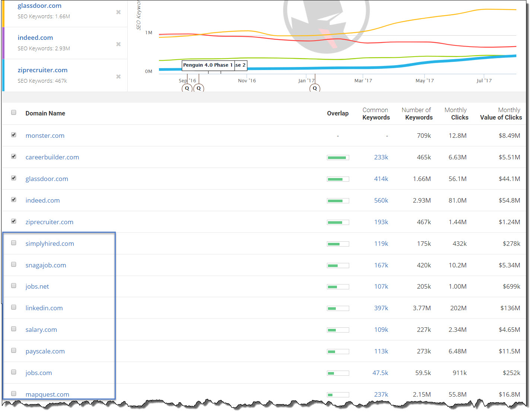Sort by the Number of Keywords column
This screenshot has height=416, width=532.
pos(417,114)
